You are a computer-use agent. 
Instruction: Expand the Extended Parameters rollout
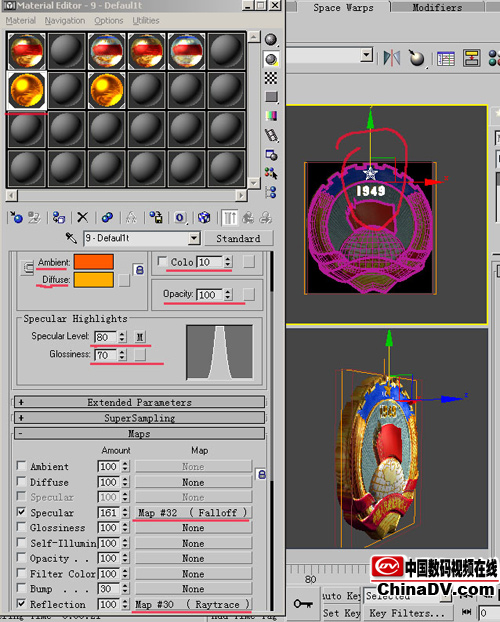click(139, 402)
